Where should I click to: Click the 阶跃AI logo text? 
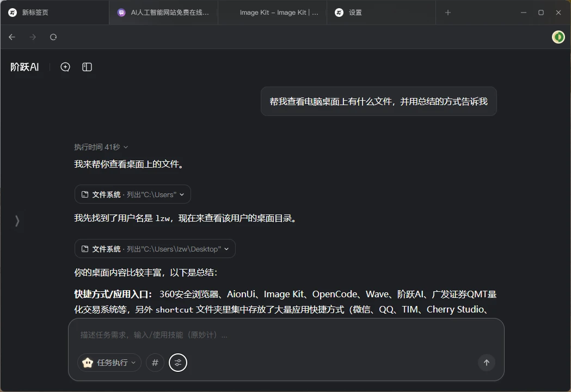[x=24, y=67]
